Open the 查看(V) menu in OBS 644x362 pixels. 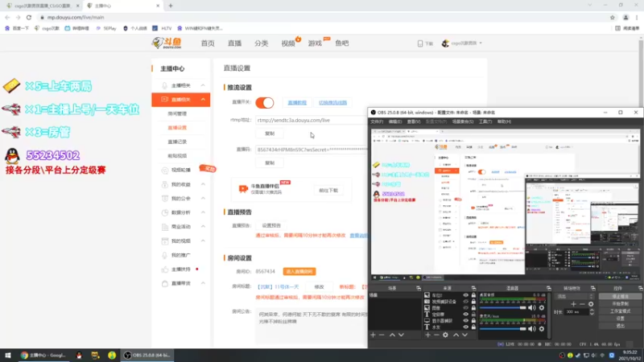414,122
